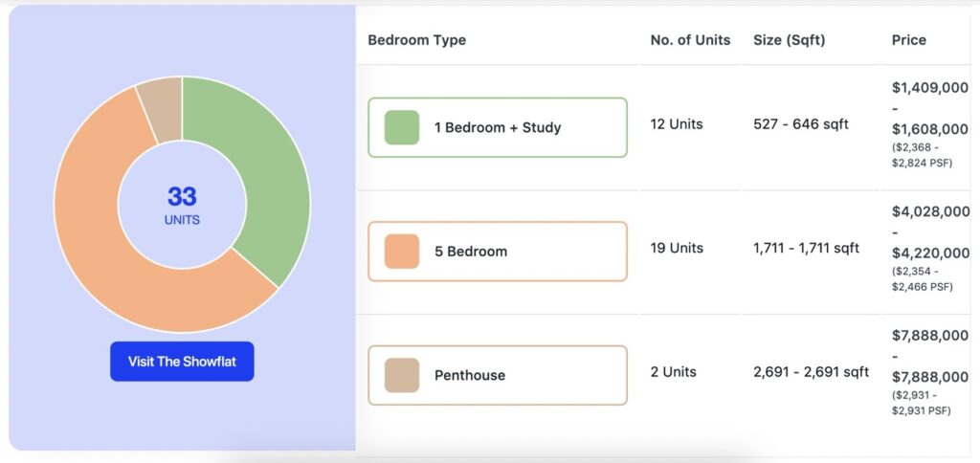Click the Visit The Showflat button
Screen dimensions: 980x463
[182, 362]
